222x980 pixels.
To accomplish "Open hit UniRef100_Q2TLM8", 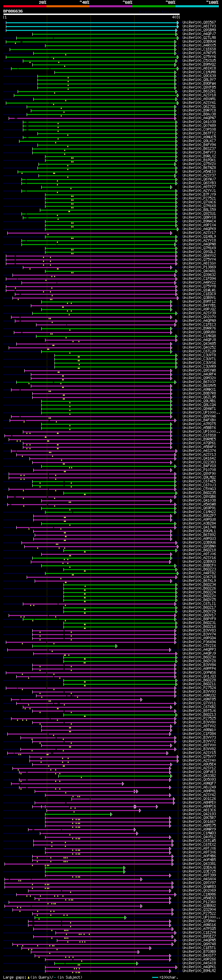I will tap(199, 38).
